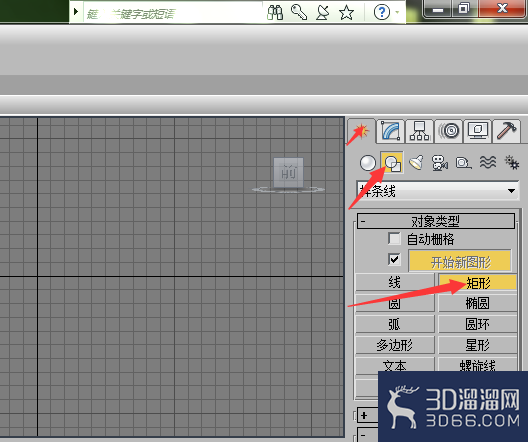
Task: Open the help question mark icon
Action: [x=382, y=12]
